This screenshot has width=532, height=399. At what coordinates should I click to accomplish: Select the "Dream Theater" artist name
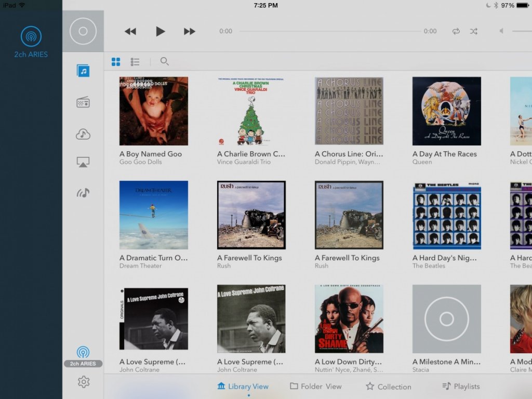(x=140, y=266)
